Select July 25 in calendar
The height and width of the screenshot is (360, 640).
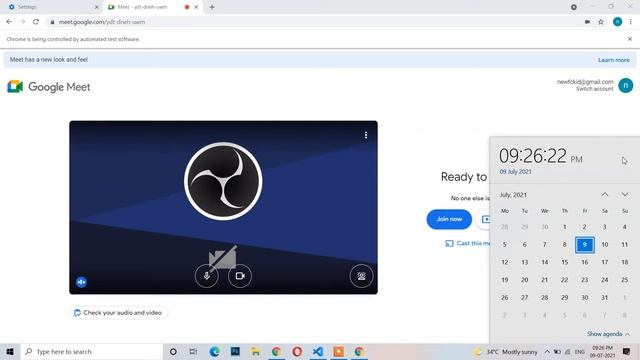[x=624, y=280]
